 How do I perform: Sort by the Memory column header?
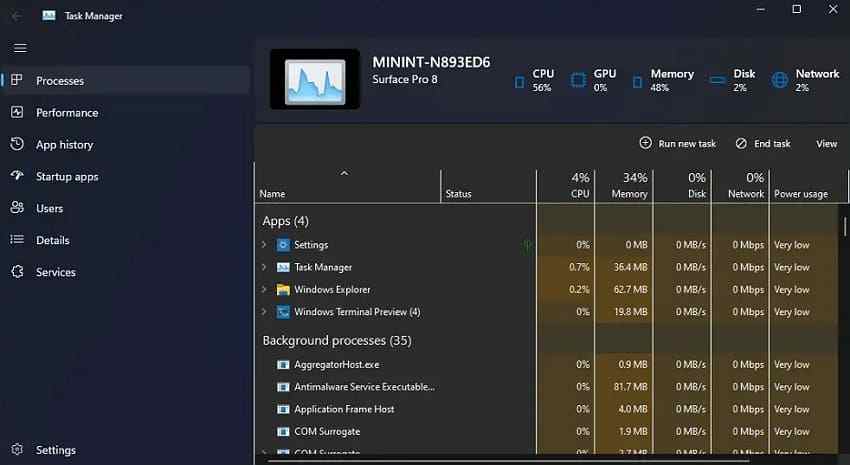coord(623,185)
